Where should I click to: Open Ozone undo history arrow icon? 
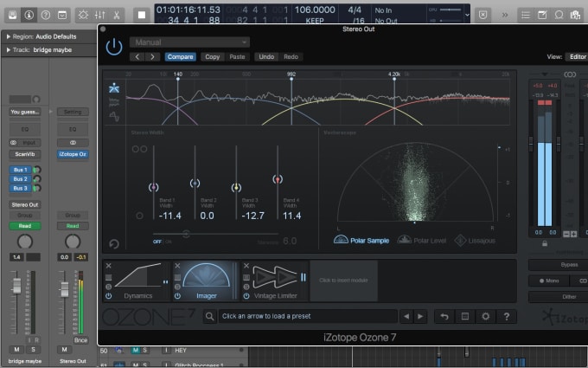point(444,317)
